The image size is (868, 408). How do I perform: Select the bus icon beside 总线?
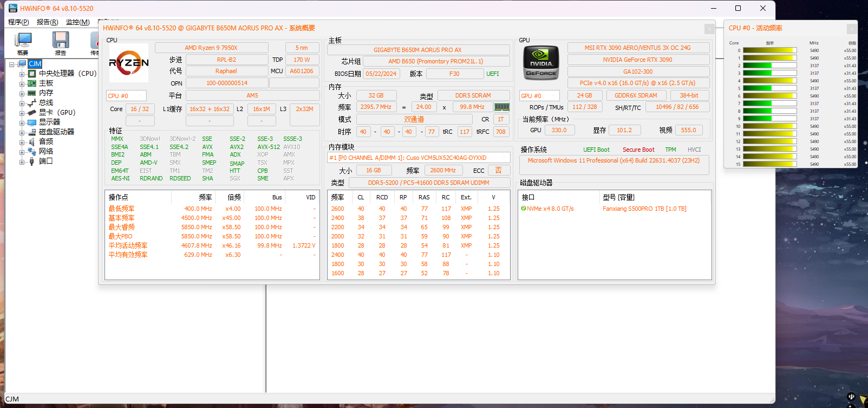[32, 103]
